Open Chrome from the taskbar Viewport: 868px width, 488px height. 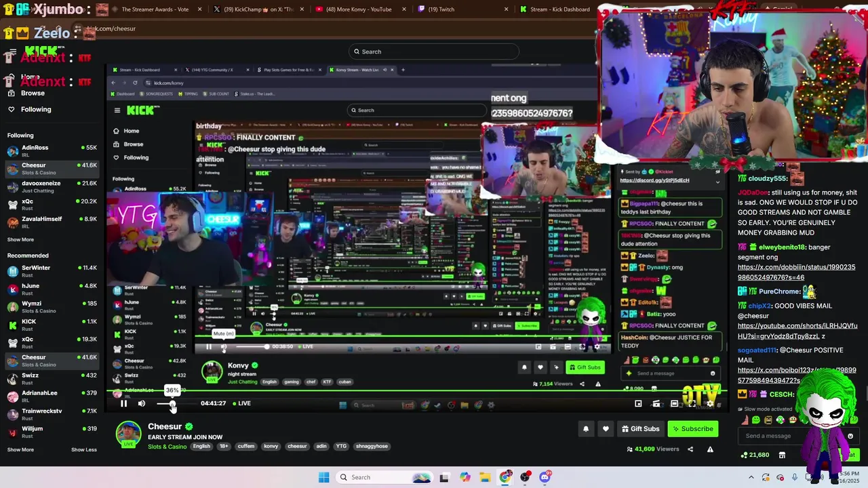[x=505, y=477]
